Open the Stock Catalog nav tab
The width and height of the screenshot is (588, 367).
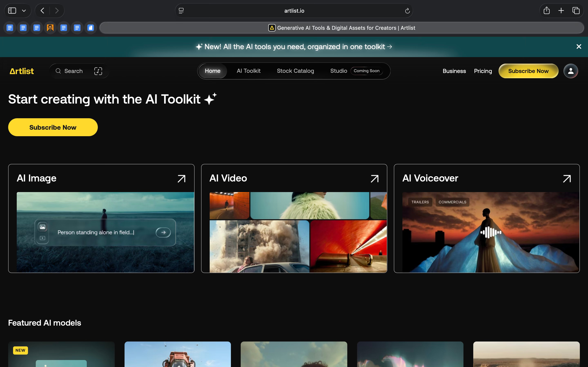pyautogui.click(x=295, y=71)
